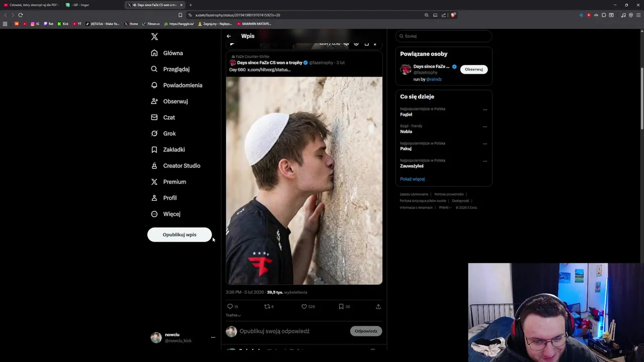
Task: Open options for Nobla trend
Action: [485, 127]
